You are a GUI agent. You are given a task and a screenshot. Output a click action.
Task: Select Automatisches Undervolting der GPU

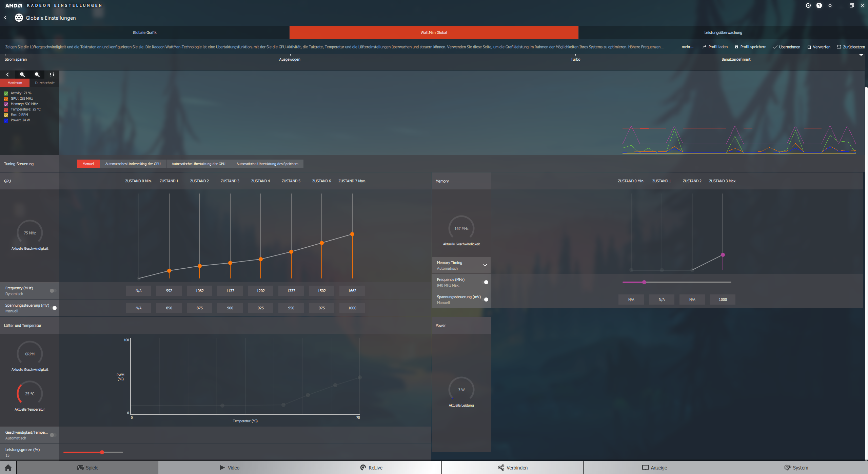point(133,164)
